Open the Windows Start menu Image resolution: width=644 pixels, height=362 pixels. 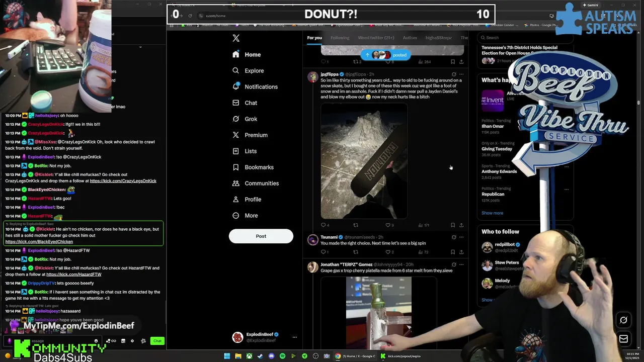pos(227,356)
